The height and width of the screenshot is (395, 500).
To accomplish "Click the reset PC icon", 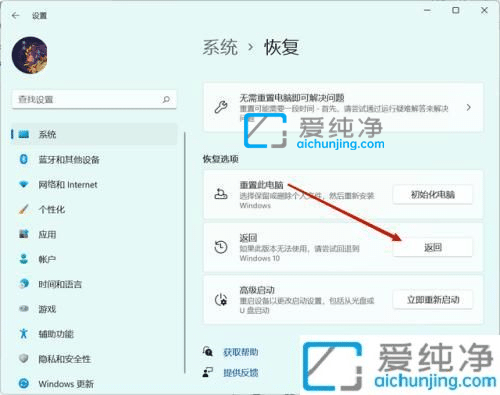I will point(221,194).
